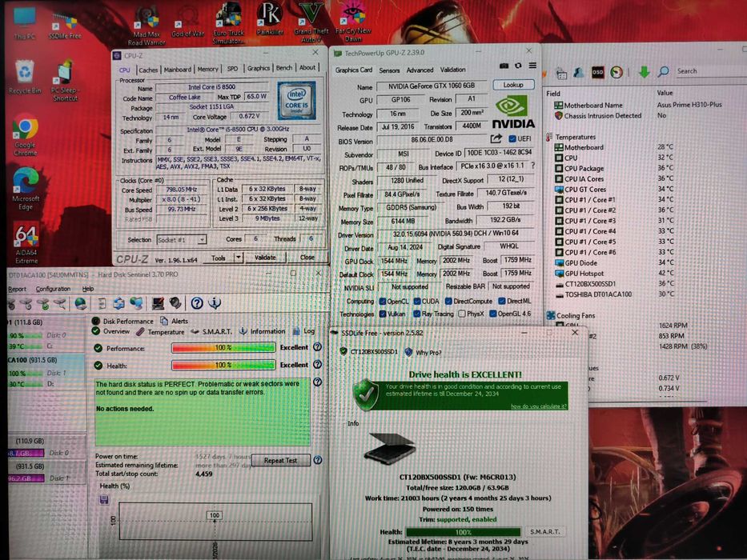747x560 pixels.
Task: Open the Tools dropdown arrow in CPU-Z
Action: tap(239, 258)
